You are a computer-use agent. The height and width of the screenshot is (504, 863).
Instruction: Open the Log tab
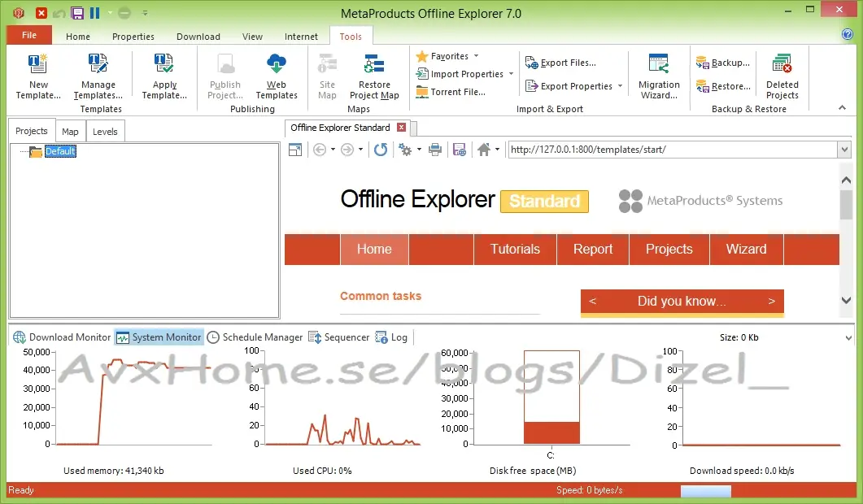[x=391, y=337]
